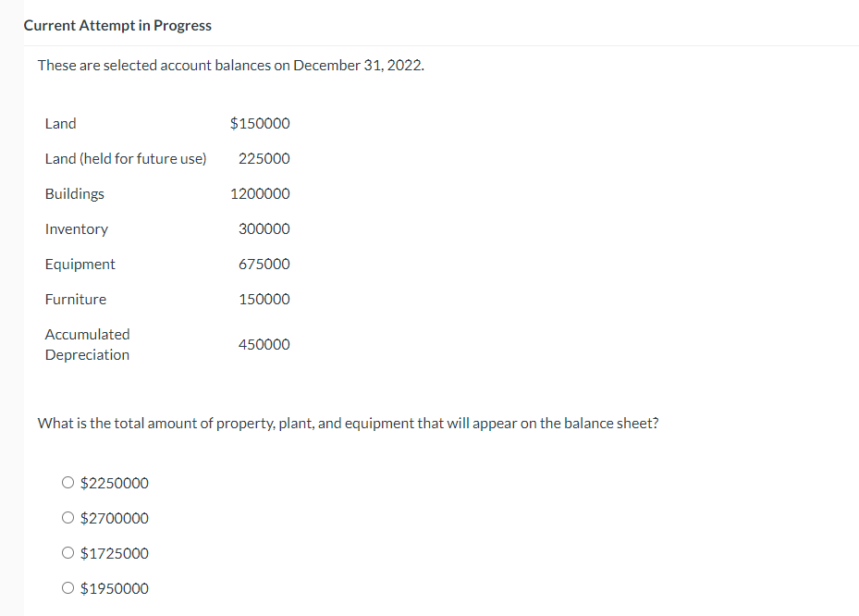859x616 pixels.
Task: Choose the $1950000 radio button
Action: tap(67, 587)
